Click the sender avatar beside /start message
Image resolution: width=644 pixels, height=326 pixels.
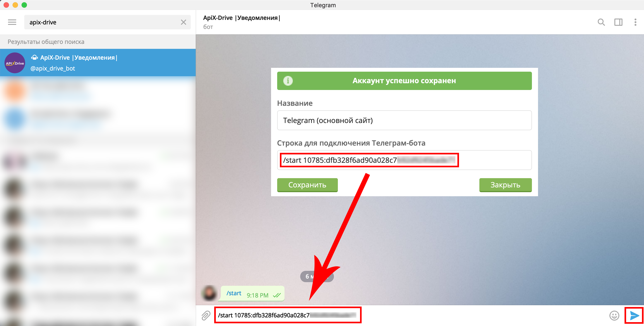pyautogui.click(x=209, y=293)
